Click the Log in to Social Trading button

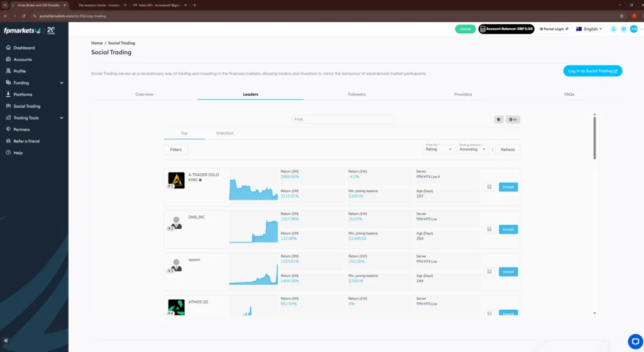point(592,71)
